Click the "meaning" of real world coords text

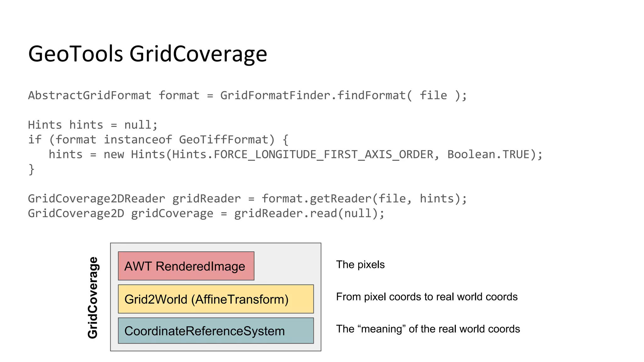pyautogui.click(x=428, y=329)
